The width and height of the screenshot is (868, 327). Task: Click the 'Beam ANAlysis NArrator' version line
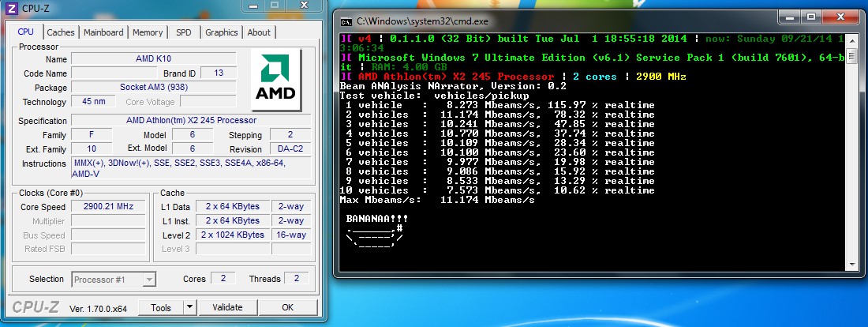(x=453, y=86)
